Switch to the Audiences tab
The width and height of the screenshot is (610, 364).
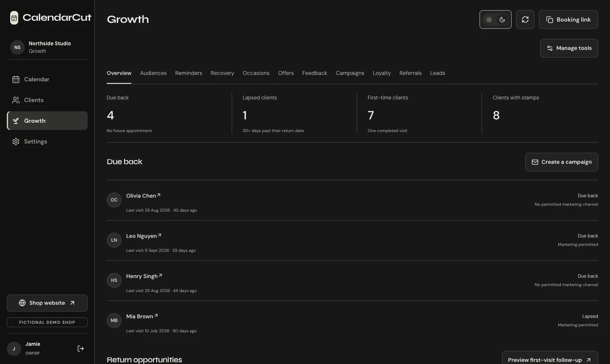pyautogui.click(x=153, y=73)
